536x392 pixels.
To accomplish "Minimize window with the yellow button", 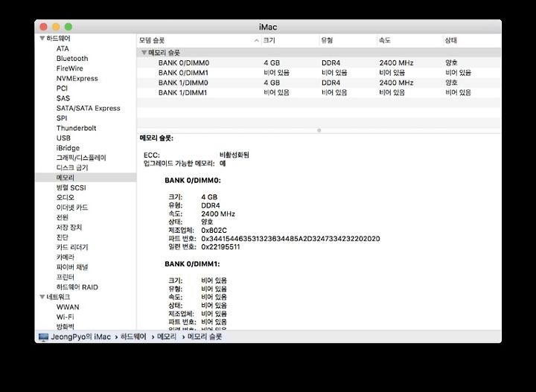I will pyautogui.click(x=56, y=26).
